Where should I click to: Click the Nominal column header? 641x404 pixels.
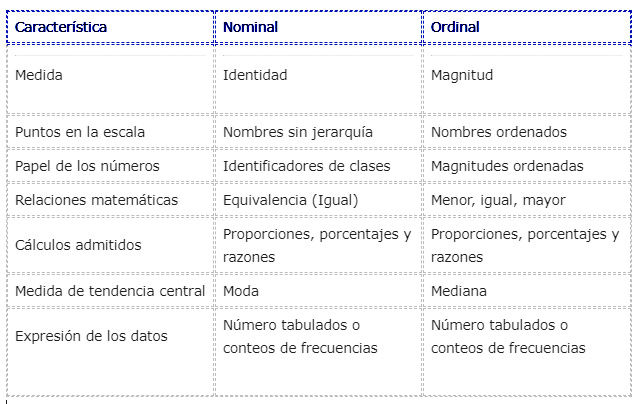click(251, 27)
